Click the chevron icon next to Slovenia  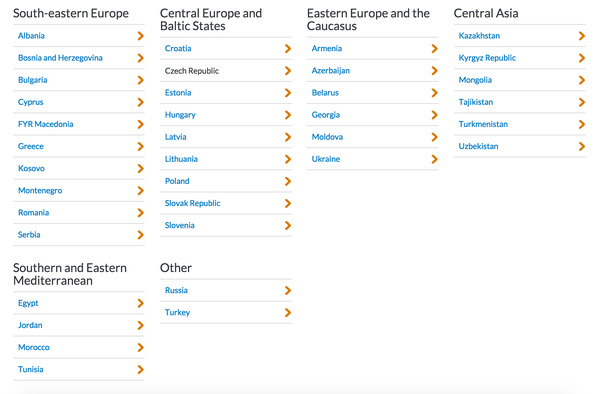288,226
